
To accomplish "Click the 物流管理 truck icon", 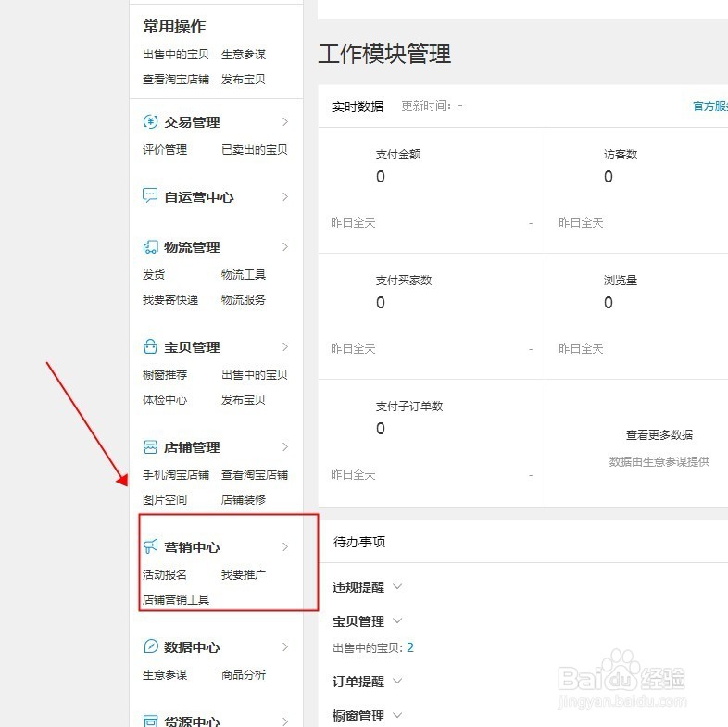I will coord(150,247).
